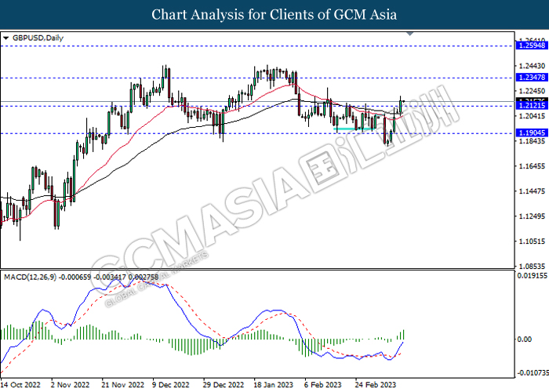Click the 0.019155 MACD scale value
This screenshot has height=392, width=549.
click(x=533, y=276)
